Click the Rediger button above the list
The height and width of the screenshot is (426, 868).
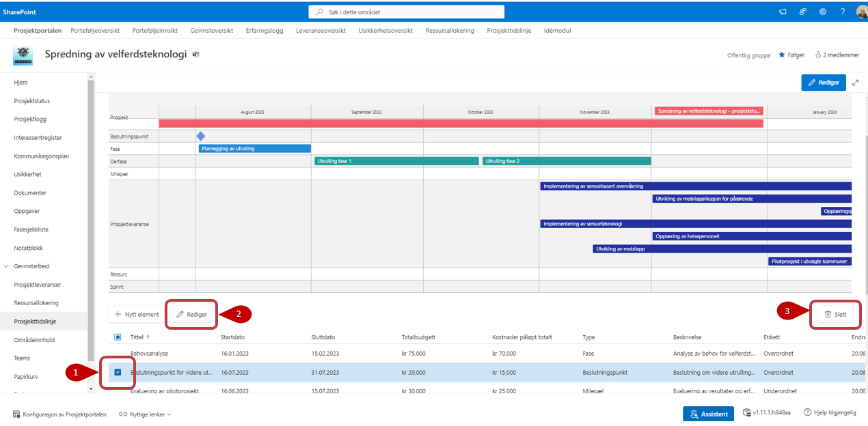(x=191, y=314)
